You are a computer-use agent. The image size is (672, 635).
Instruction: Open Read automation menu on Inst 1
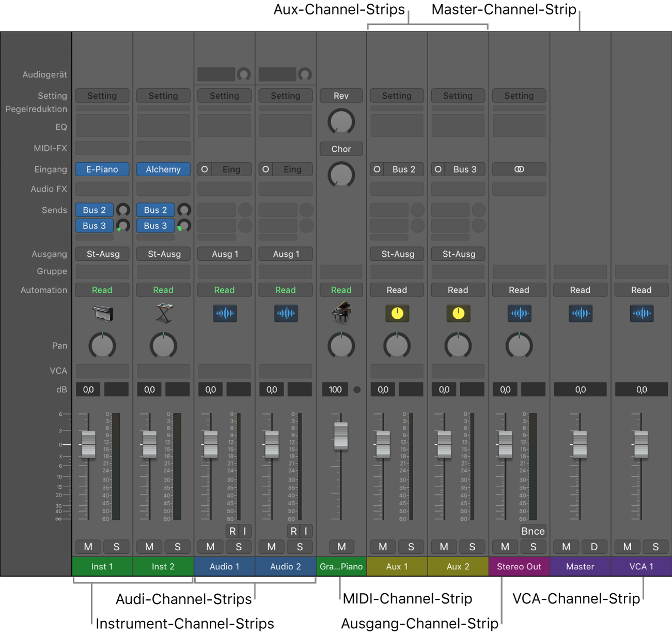[102, 290]
